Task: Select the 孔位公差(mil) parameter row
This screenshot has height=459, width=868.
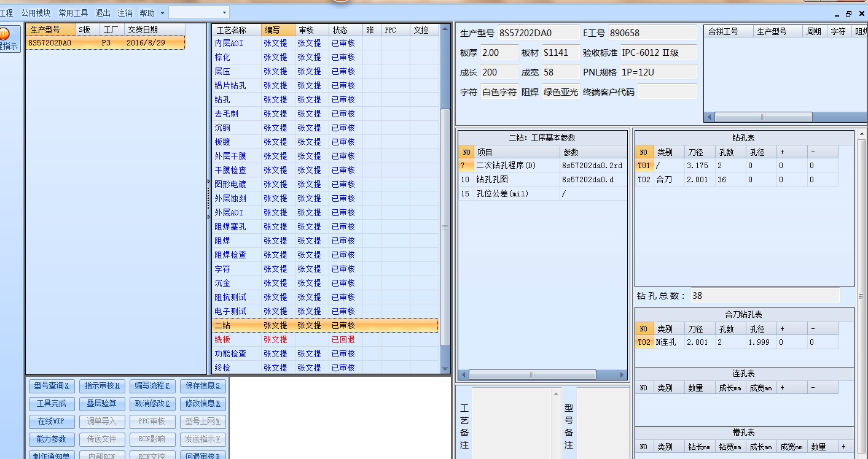Action: (x=542, y=193)
